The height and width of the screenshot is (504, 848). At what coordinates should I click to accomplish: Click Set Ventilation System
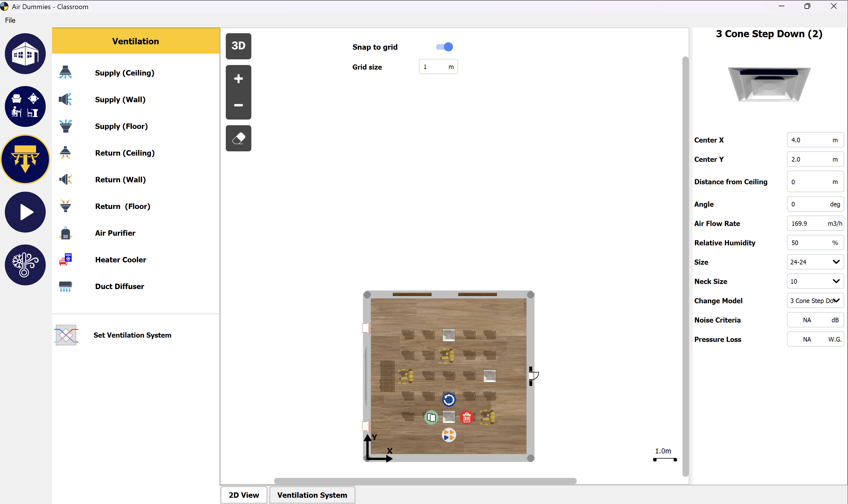point(132,335)
